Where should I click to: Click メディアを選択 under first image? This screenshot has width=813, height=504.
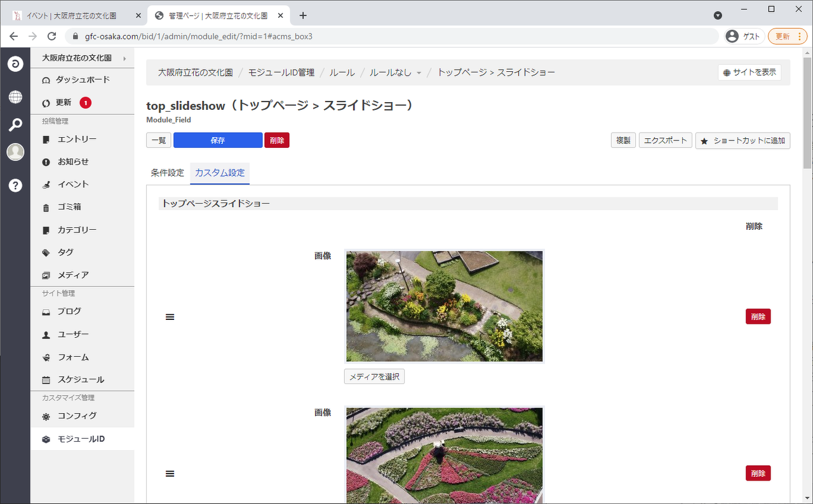(x=374, y=376)
